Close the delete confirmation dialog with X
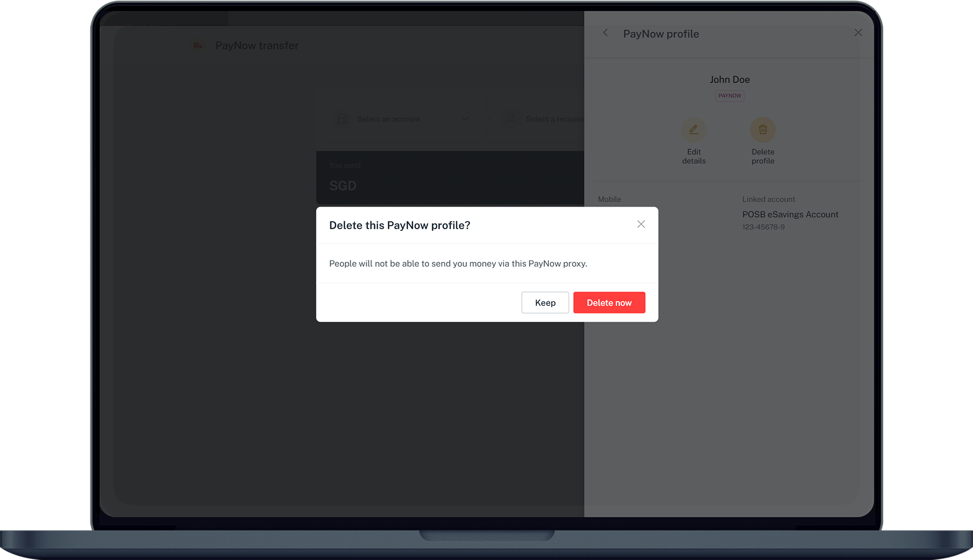973x560 pixels. pyautogui.click(x=641, y=224)
